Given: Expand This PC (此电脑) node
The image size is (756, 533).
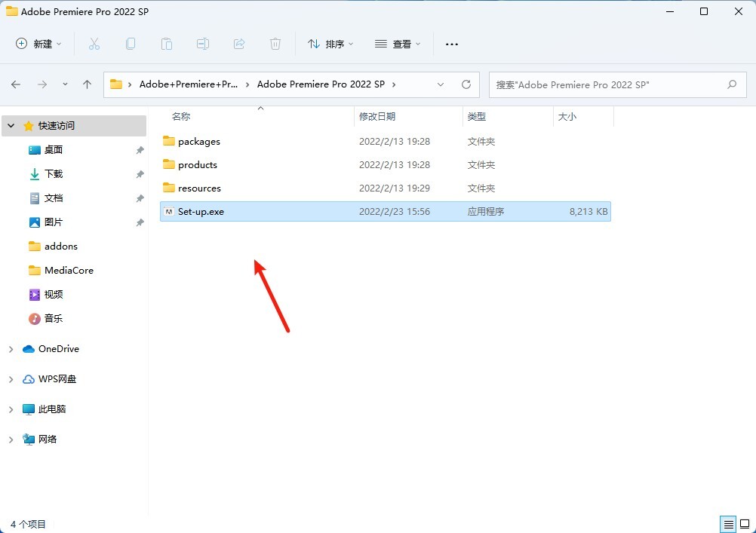Looking at the screenshot, I should click(11, 409).
